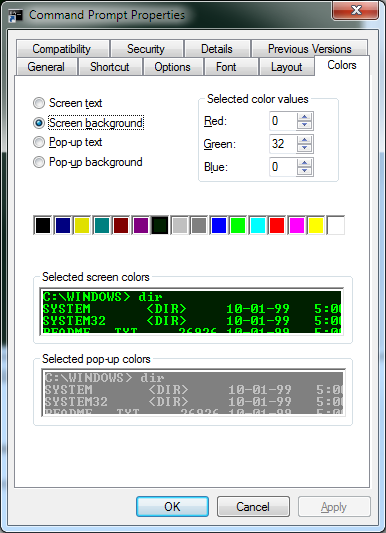Open the Compatibility tab
The width and height of the screenshot is (386, 533).
(x=63, y=49)
